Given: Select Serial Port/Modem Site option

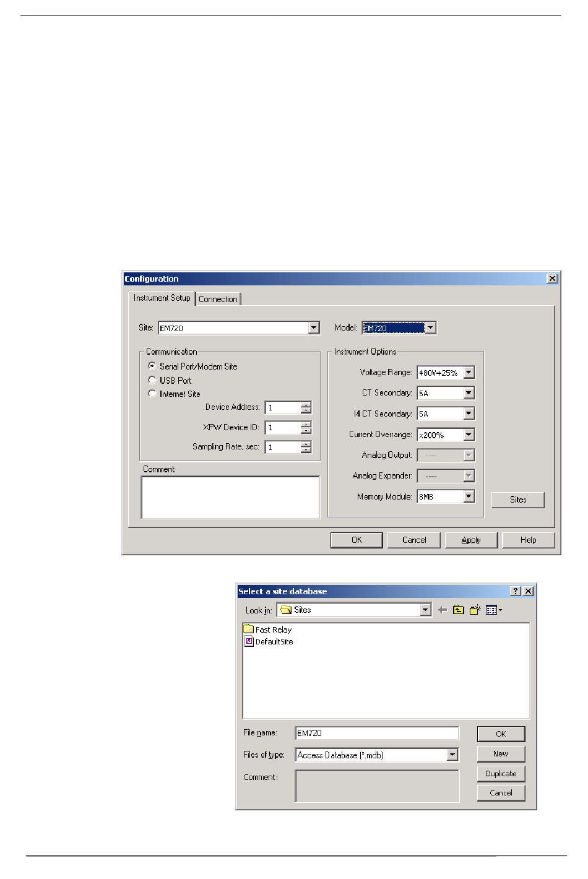Looking at the screenshot, I should pyautogui.click(x=152, y=366).
